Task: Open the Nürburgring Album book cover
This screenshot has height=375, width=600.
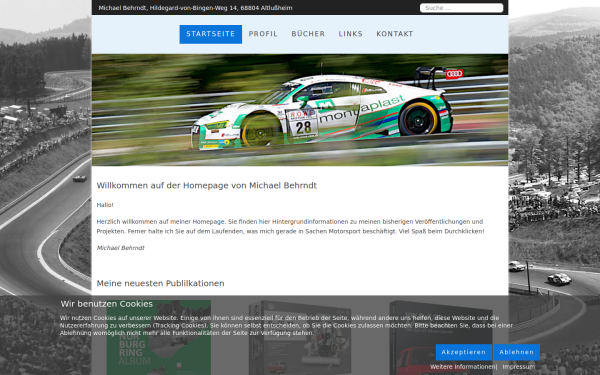Action: tap(158, 338)
